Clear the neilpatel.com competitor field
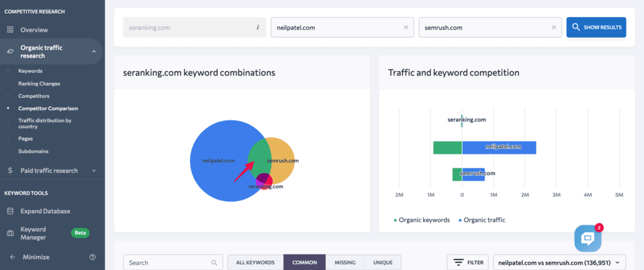 coord(406,27)
